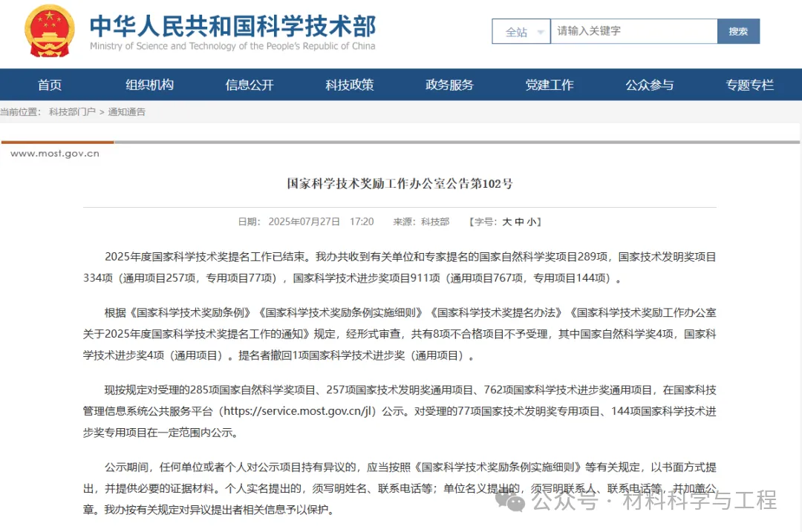The width and height of the screenshot is (802, 532).
Task: Click the keyword search input field
Action: tap(633, 31)
